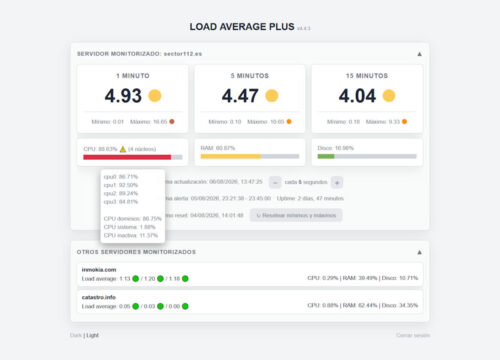Click the CPU sistema line in the tooltip
Viewport: 500px width, 360px height.
coord(129,227)
